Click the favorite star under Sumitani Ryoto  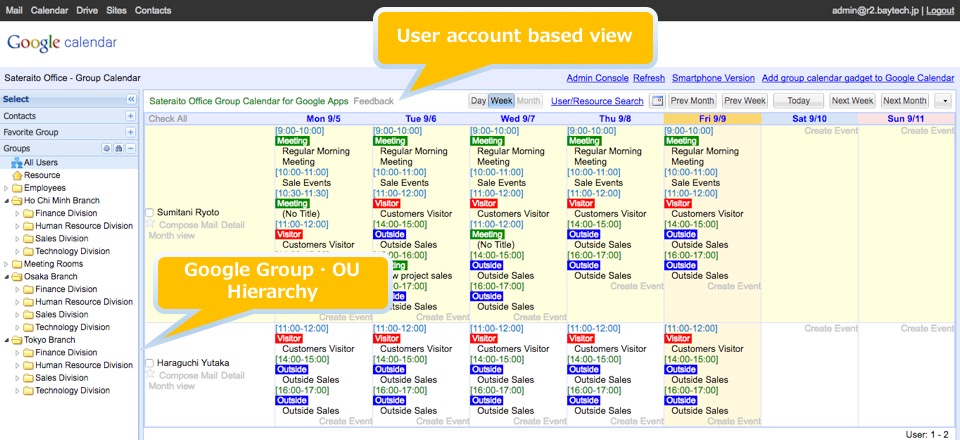click(x=150, y=224)
